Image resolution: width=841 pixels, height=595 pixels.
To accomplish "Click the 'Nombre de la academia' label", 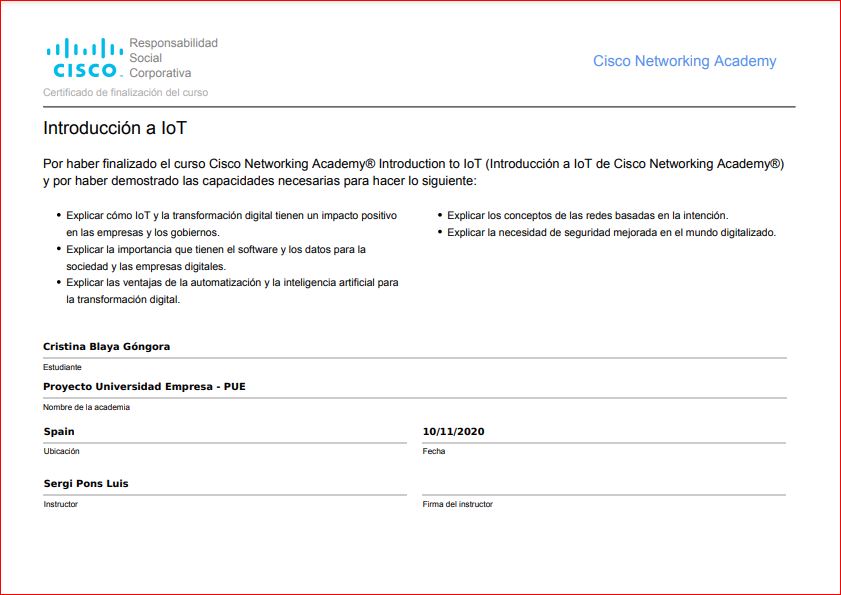I will point(86,407).
